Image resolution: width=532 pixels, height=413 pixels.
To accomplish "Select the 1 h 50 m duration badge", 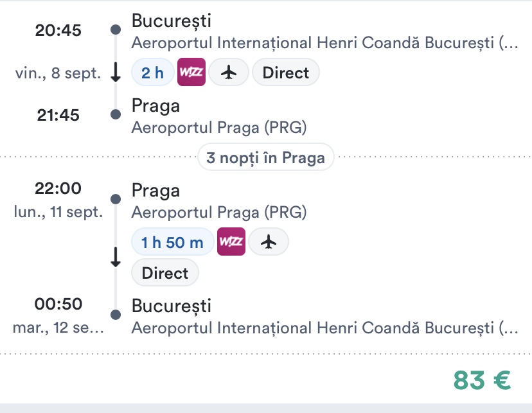I will pyautogui.click(x=172, y=242).
